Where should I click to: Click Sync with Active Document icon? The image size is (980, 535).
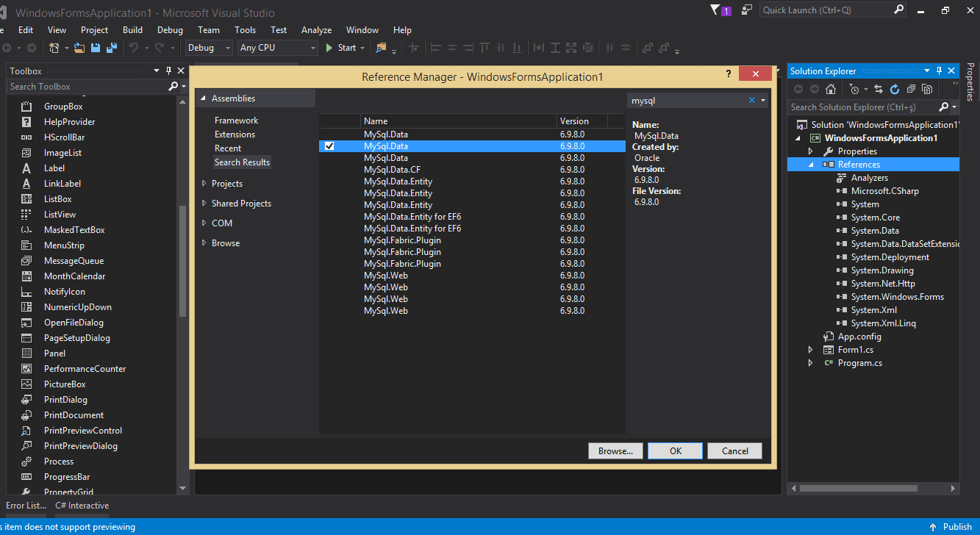click(x=879, y=89)
